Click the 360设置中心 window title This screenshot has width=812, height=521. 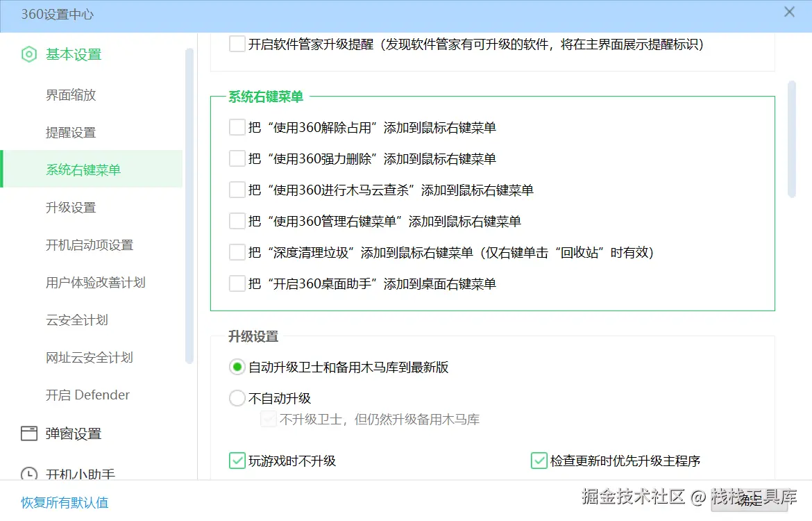pos(58,15)
